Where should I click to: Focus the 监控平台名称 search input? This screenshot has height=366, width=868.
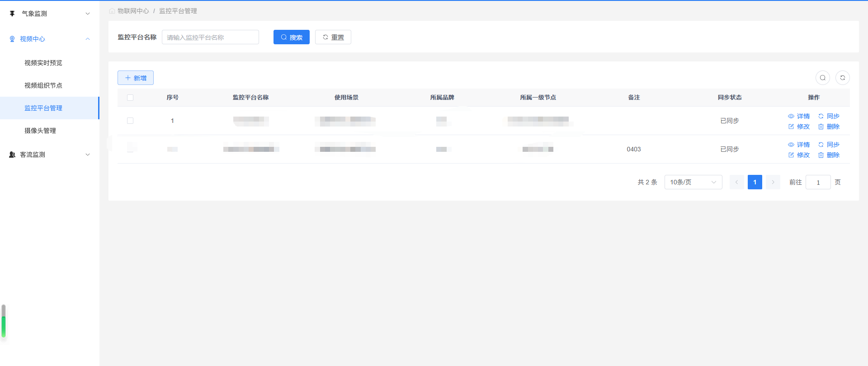210,37
